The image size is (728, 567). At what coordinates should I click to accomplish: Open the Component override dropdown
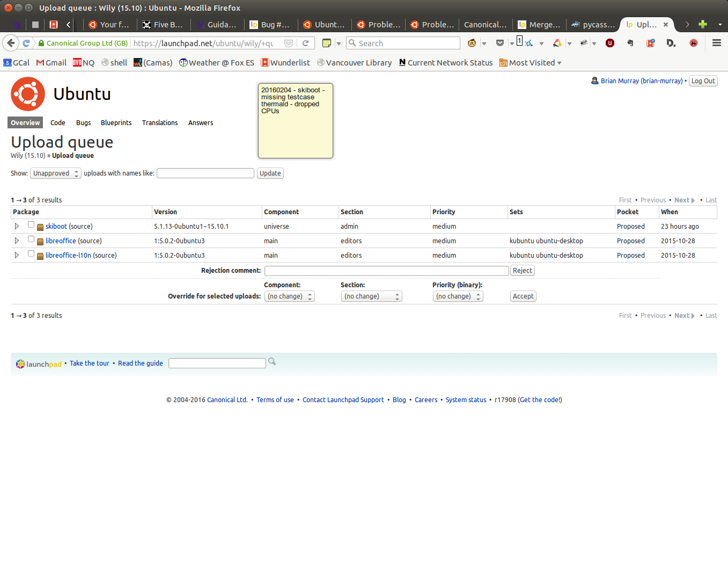point(289,296)
